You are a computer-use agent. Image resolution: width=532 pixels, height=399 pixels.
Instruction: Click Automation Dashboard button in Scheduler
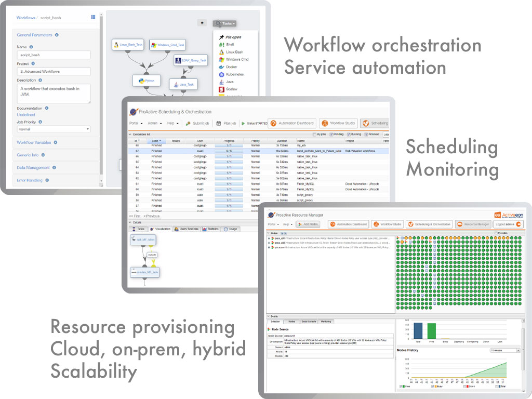coord(292,123)
